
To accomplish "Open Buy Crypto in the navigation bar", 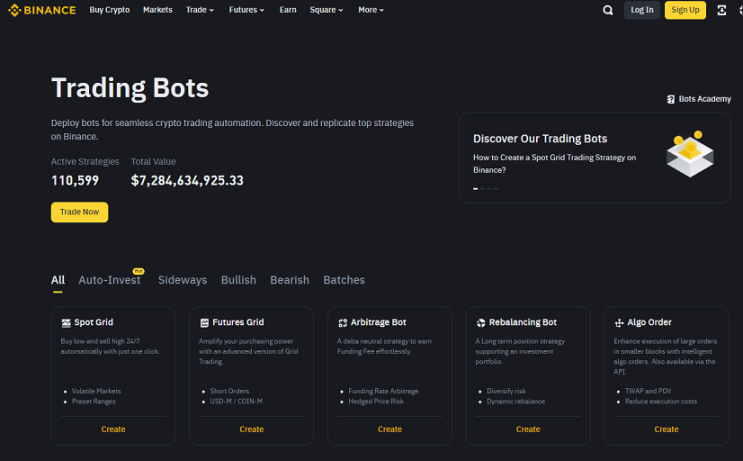I will point(109,10).
